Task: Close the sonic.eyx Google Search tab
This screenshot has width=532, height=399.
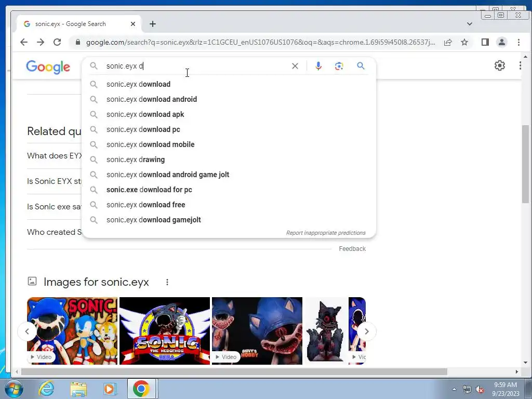Action: (133, 24)
